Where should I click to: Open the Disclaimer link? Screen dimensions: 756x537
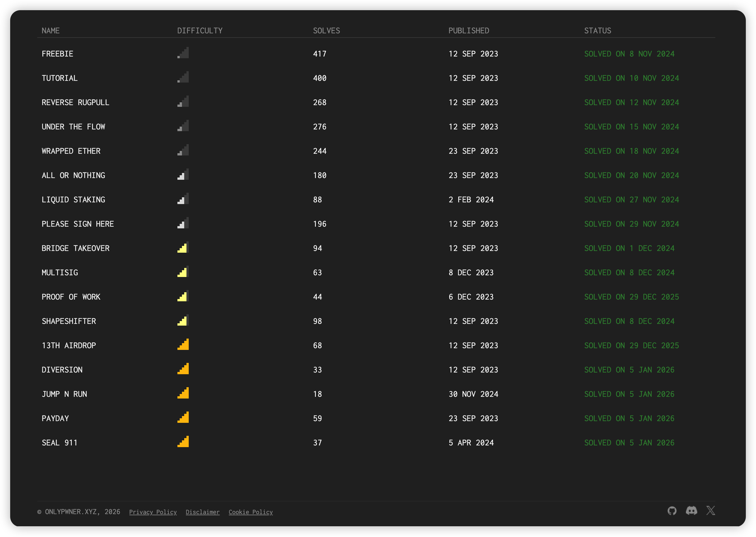pyautogui.click(x=203, y=512)
